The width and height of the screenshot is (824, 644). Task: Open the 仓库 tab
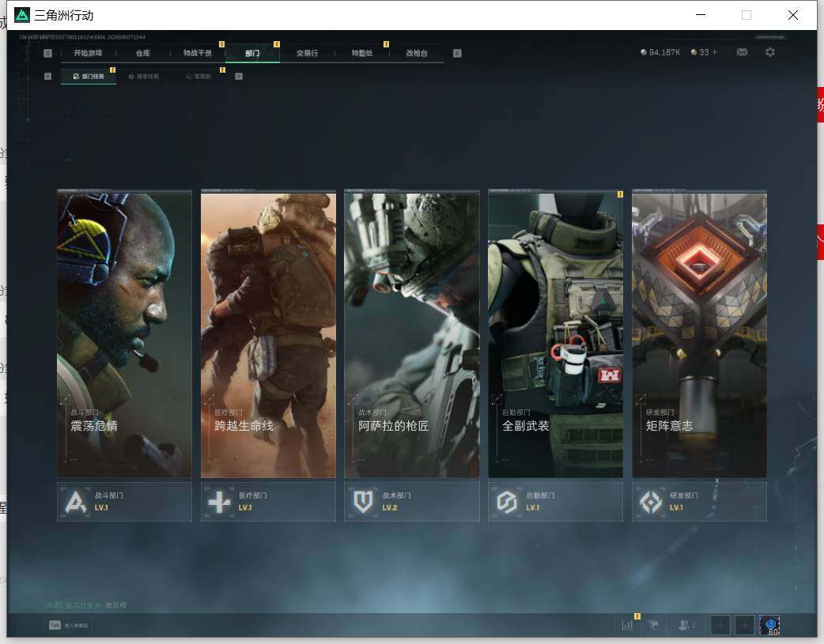point(143,53)
